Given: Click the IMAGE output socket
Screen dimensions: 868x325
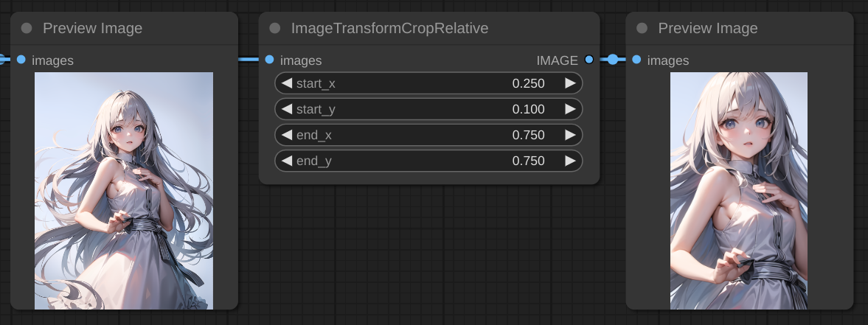Looking at the screenshot, I should (x=588, y=60).
